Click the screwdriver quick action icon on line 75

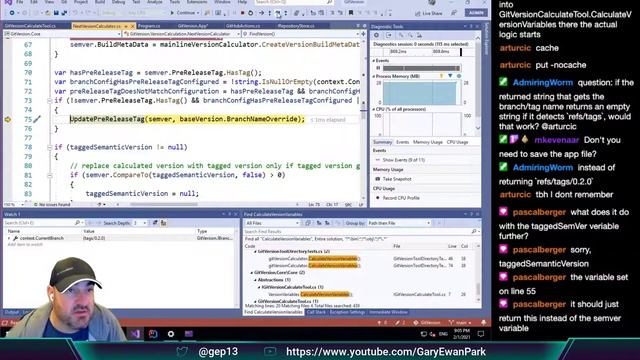pos(37,120)
